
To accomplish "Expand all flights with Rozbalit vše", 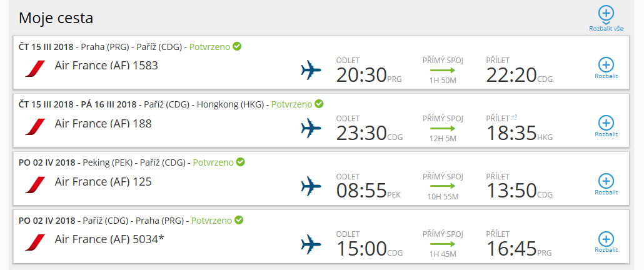I will [x=606, y=19].
